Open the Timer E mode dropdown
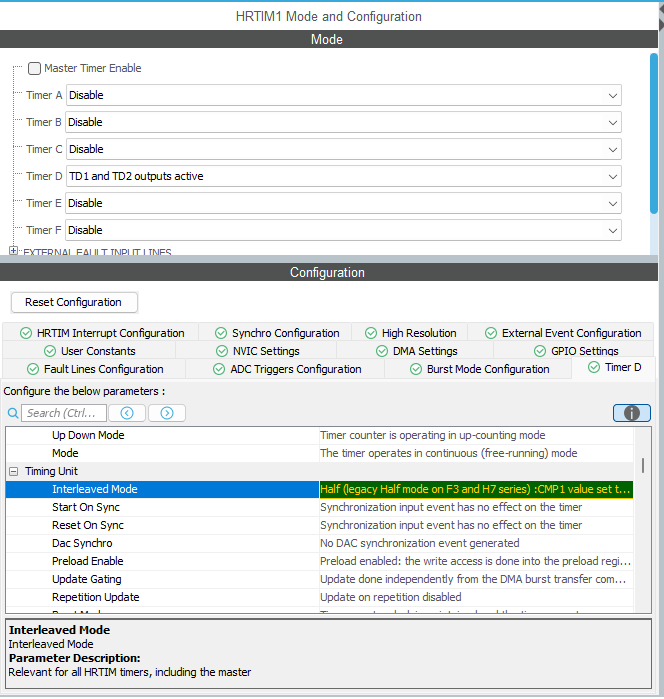Screen dimensions: 664x699 tap(343, 203)
